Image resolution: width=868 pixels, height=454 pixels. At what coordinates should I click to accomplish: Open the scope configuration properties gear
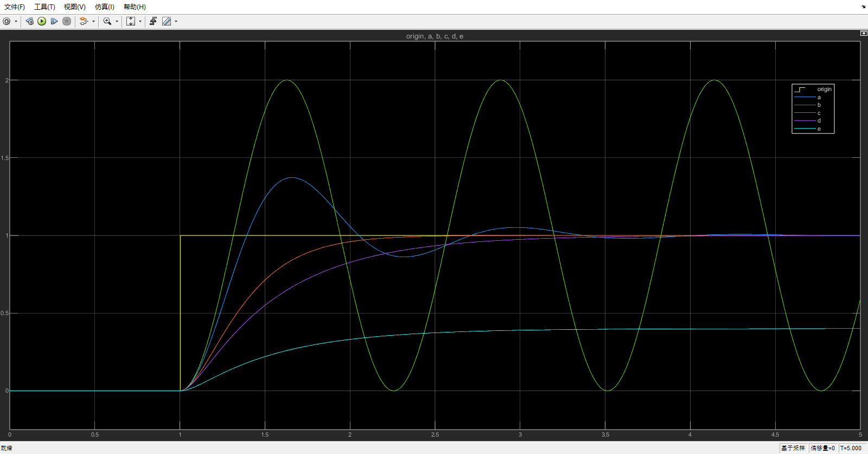pyautogui.click(x=7, y=21)
